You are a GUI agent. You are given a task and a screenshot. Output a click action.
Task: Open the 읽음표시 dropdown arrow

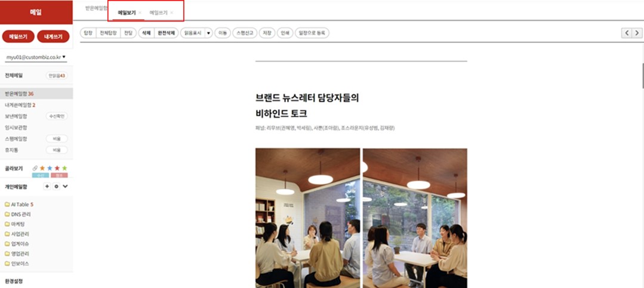[x=208, y=33]
